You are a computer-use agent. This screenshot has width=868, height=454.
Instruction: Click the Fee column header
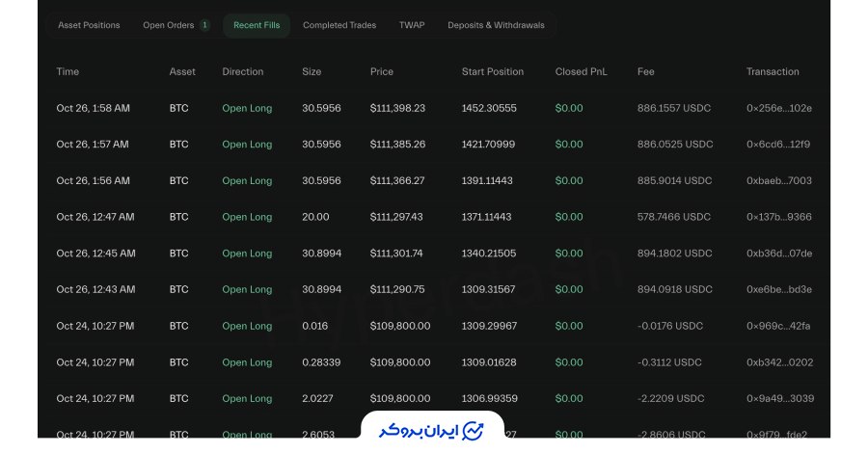click(646, 71)
